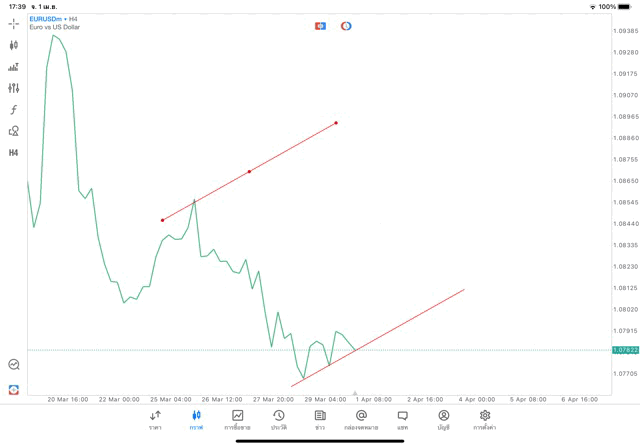Open the บัญชี (Account) tab
This screenshot has height=447, width=640.
[x=443, y=420]
